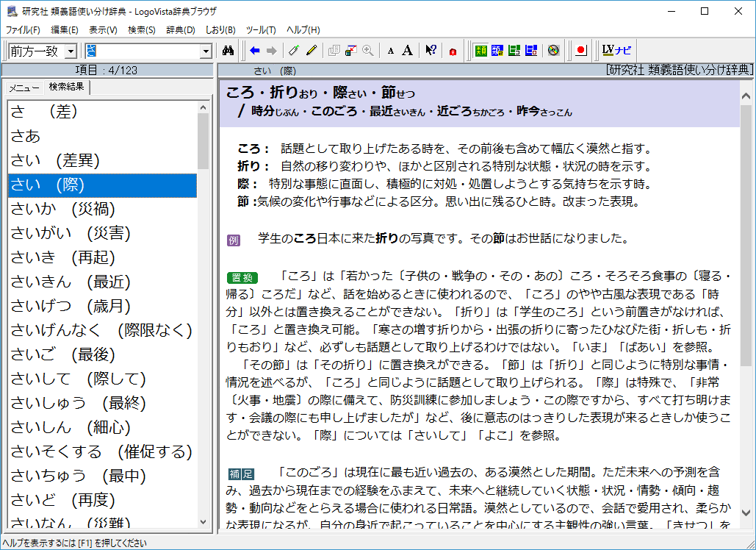Click the 項目 : 4/123 counter

point(107,71)
